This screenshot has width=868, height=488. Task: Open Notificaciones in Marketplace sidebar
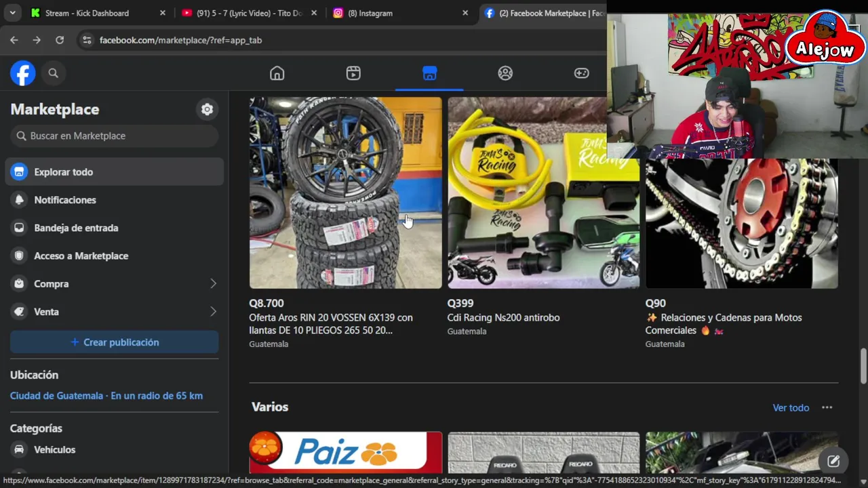click(114, 200)
